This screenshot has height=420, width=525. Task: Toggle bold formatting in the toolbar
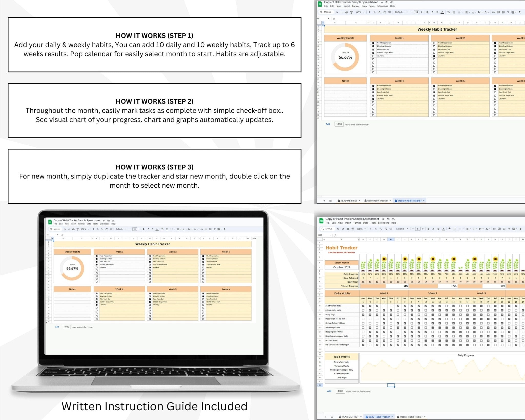427,12
